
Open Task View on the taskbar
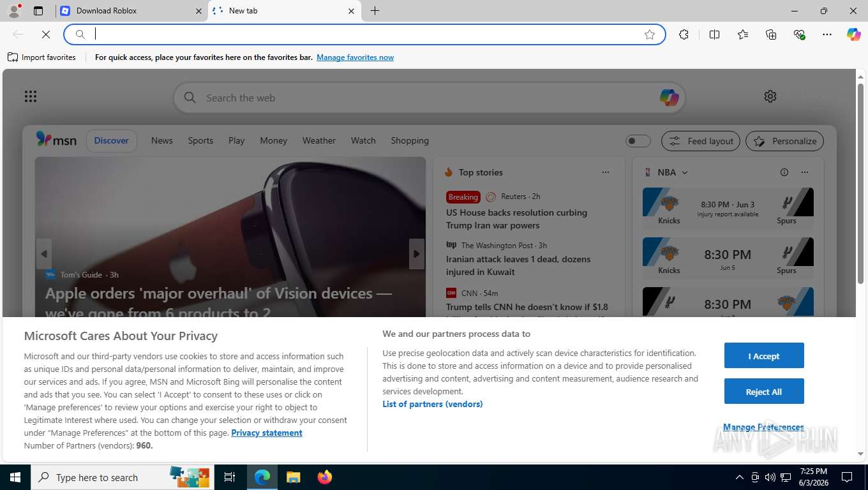[230, 477]
